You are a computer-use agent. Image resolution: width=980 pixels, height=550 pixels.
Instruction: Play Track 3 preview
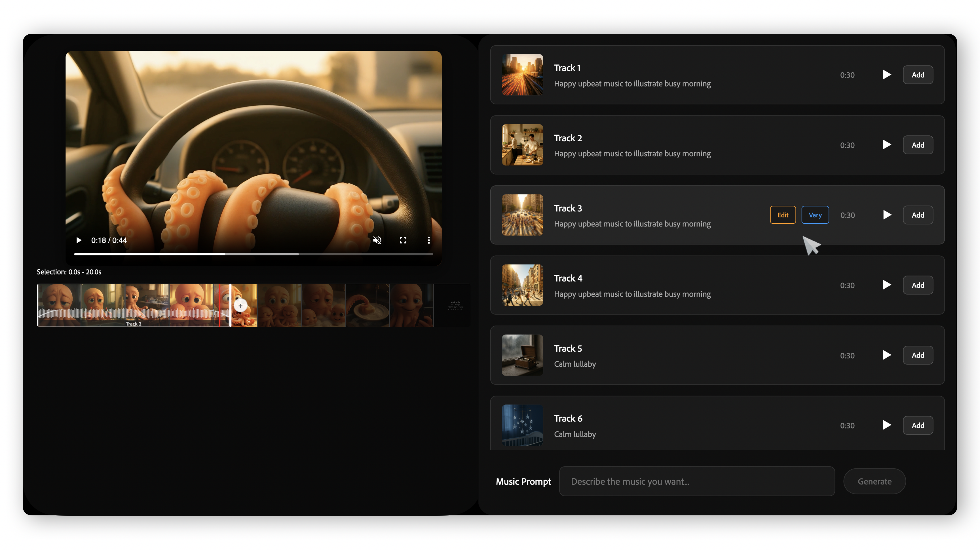click(887, 215)
